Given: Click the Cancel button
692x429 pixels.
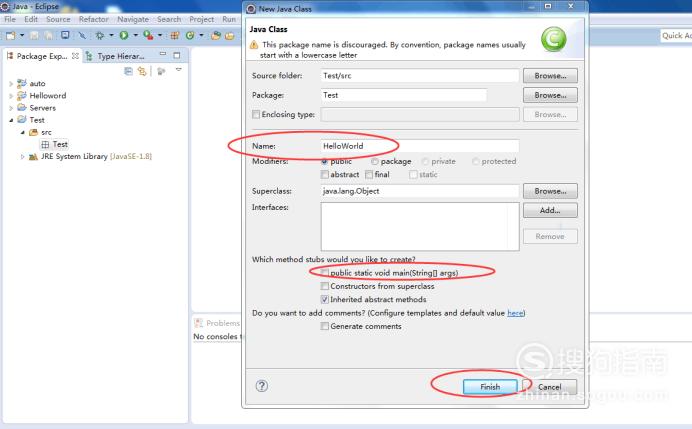Looking at the screenshot, I should (549, 387).
